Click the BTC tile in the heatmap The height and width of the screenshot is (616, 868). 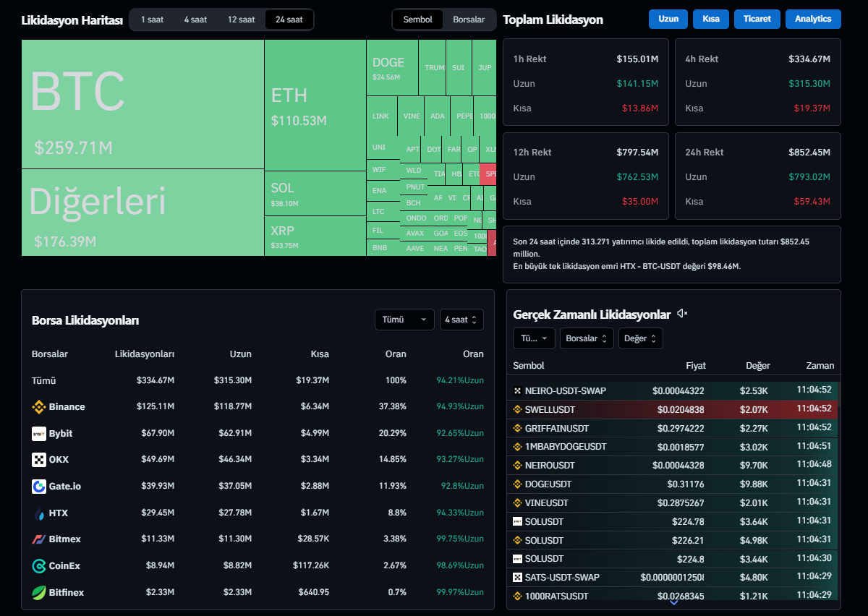click(x=142, y=103)
